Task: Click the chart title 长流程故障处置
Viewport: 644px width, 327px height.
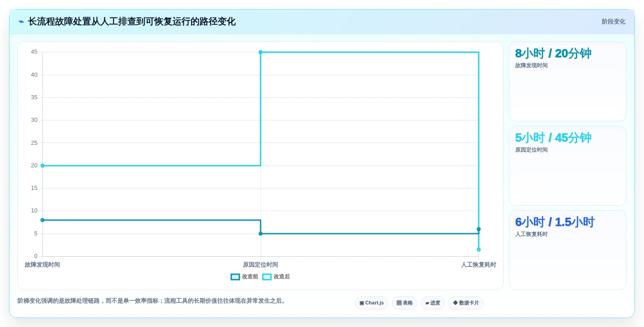Action: (x=132, y=22)
